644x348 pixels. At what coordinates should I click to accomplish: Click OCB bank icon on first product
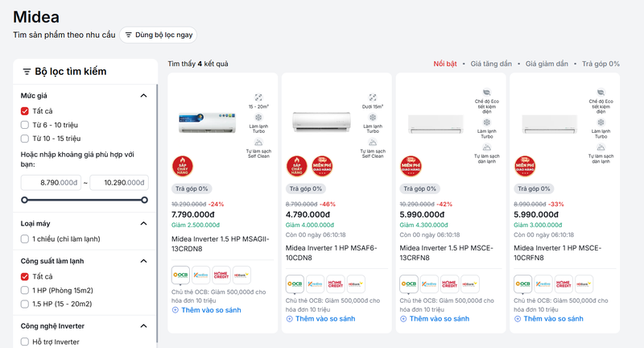[x=180, y=275]
